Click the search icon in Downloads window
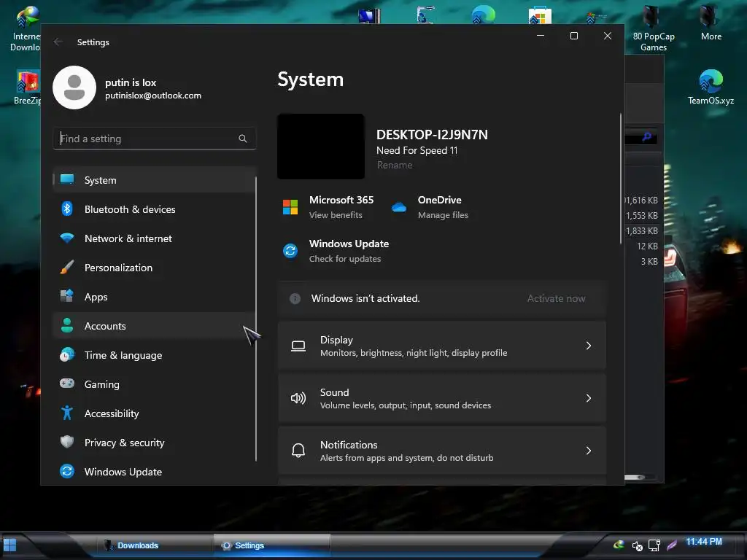Viewport: 747px width, 560px height. [x=646, y=137]
